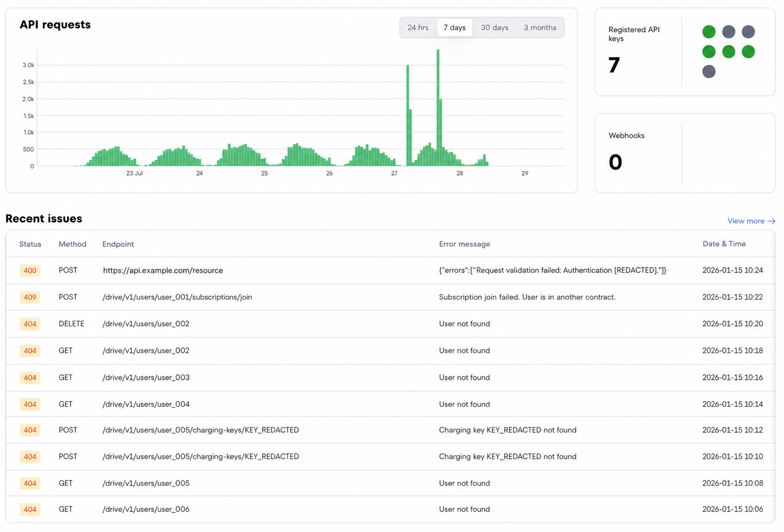
Task: Click timestamp 2026-01-15 10:24
Action: (x=732, y=270)
